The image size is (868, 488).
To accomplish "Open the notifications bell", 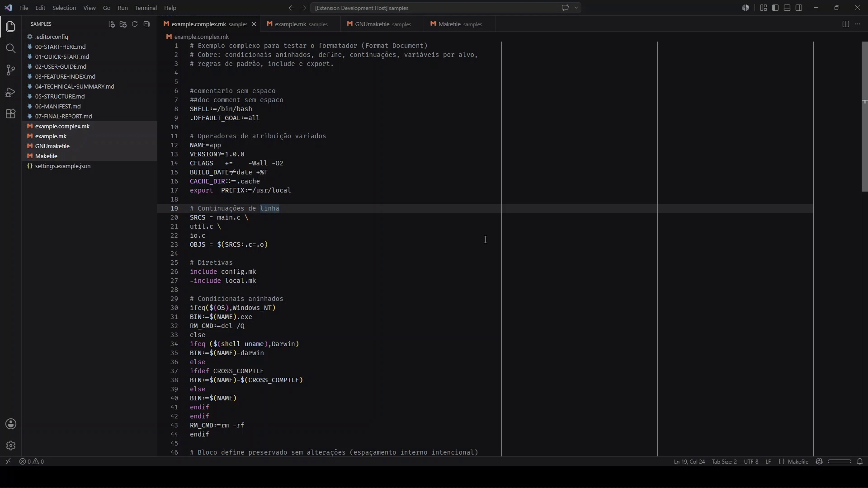I will 860,461.
